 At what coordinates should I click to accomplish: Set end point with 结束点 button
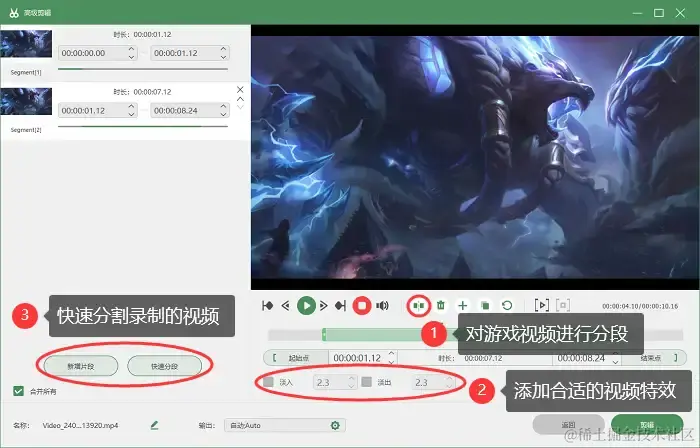tap(653, 358)
